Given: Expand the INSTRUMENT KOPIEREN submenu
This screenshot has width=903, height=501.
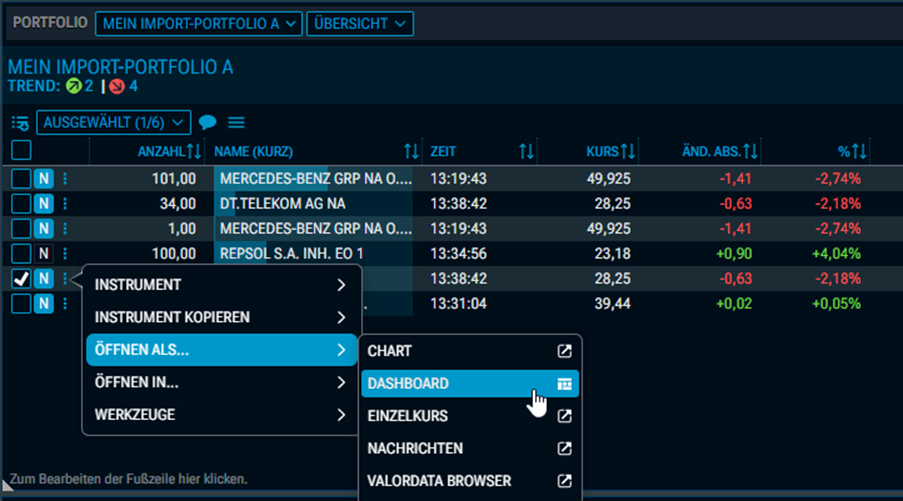Looking at the screenshot, I should pyautogui.click(x=222, y=317).
